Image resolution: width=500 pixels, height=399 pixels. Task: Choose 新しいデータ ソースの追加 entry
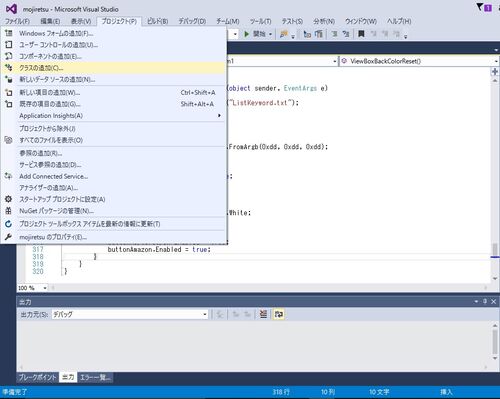[113, 80]
